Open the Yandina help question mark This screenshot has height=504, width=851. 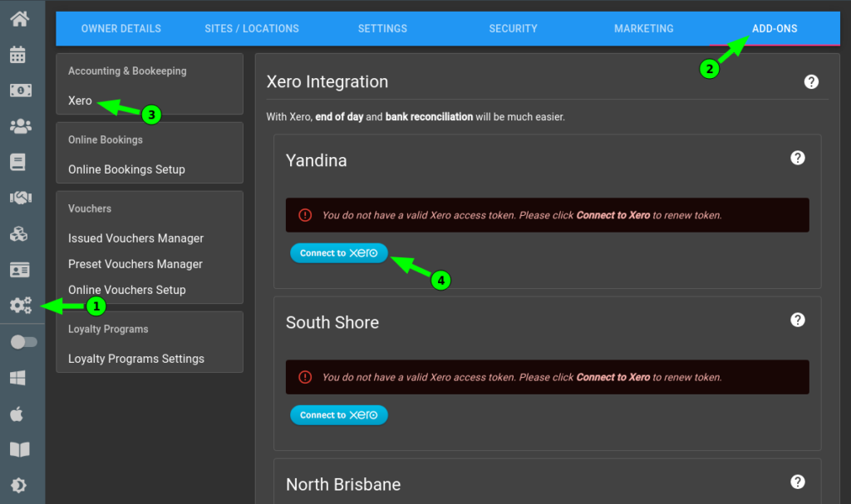tap(797, 158)
